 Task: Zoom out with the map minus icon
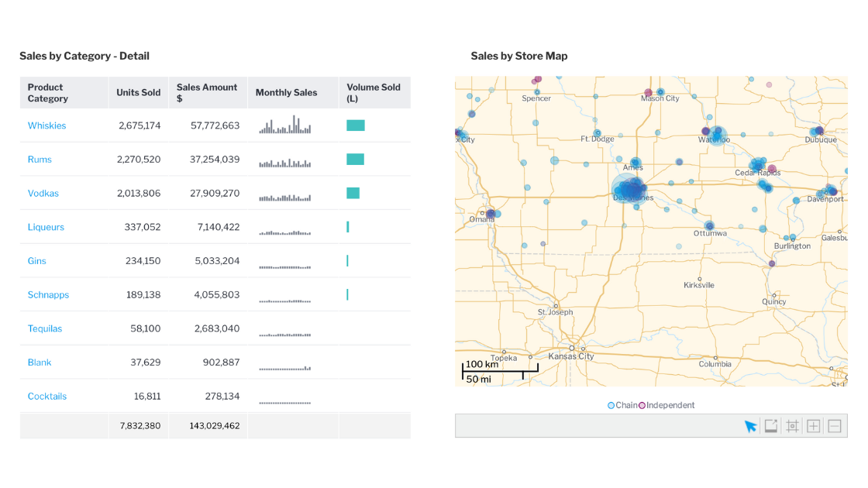click(834, 426)
